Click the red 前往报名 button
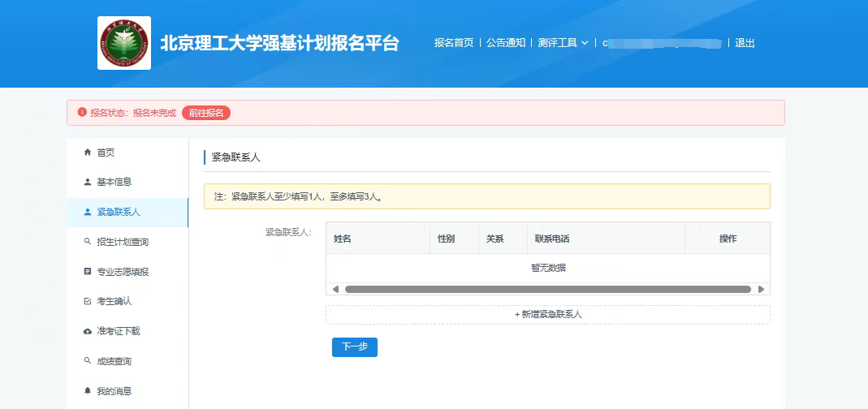The width and height of the screenshot is (868, 409). (x=206, y=113)
